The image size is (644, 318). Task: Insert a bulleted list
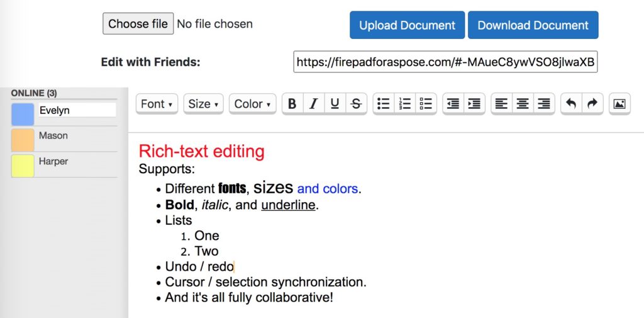pos(384,104)
